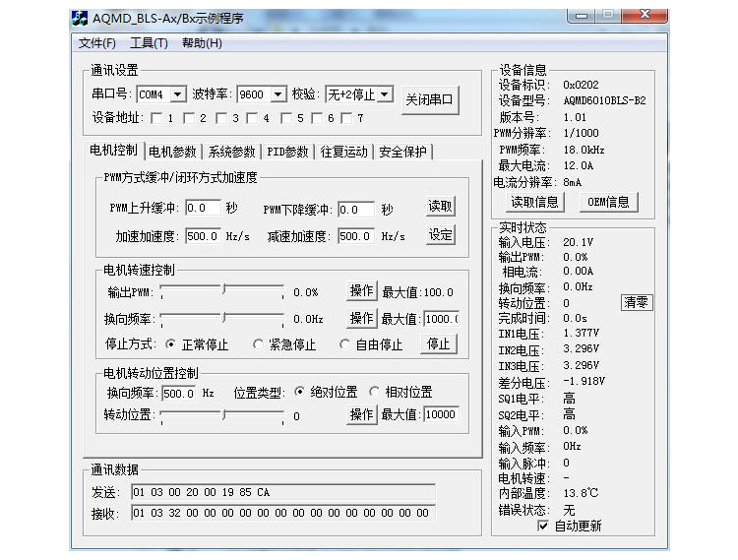Switch to the 电机参数 tab
The height and width of the screenshot is (560, 738).
pos(172,152)
